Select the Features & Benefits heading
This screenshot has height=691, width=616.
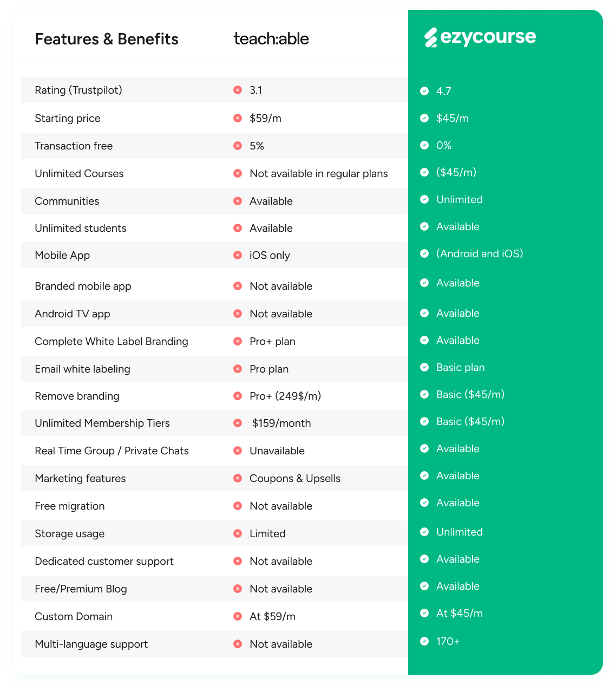coord(107,39)
